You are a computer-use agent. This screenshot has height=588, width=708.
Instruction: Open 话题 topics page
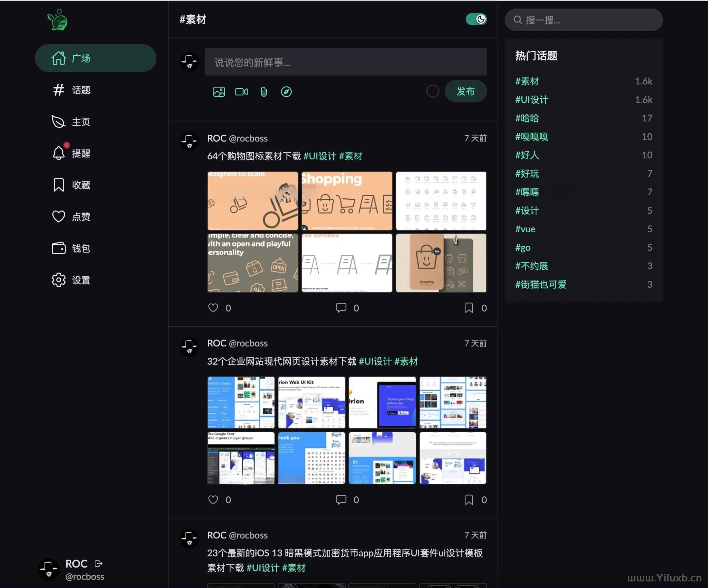[x=71, y=90]
